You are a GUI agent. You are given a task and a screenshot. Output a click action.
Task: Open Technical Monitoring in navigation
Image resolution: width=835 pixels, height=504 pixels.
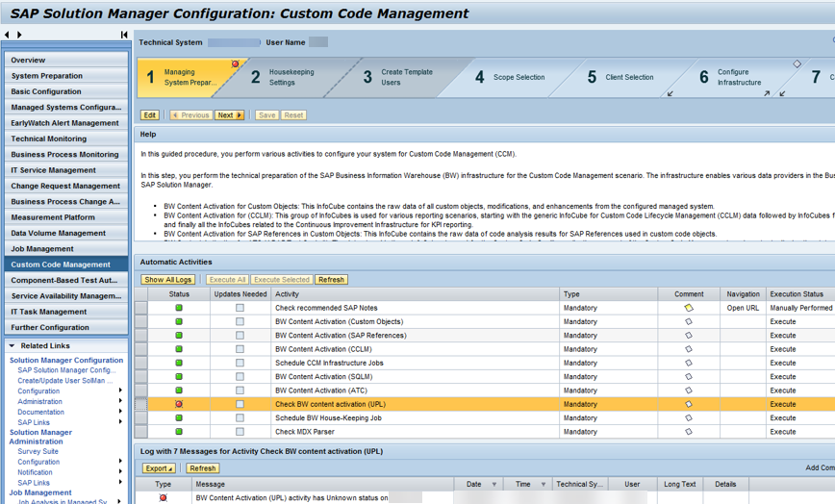66,139
